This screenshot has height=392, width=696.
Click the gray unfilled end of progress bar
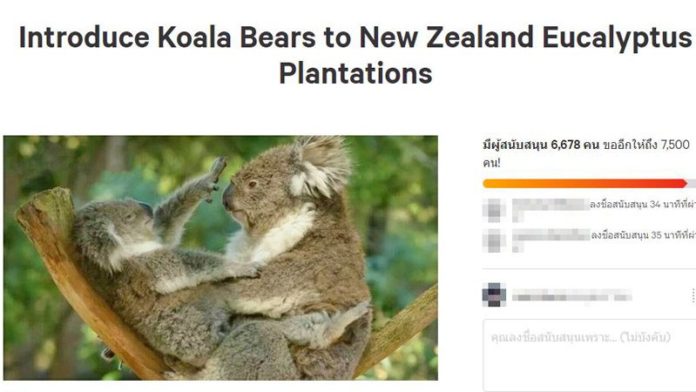[692, 183]
